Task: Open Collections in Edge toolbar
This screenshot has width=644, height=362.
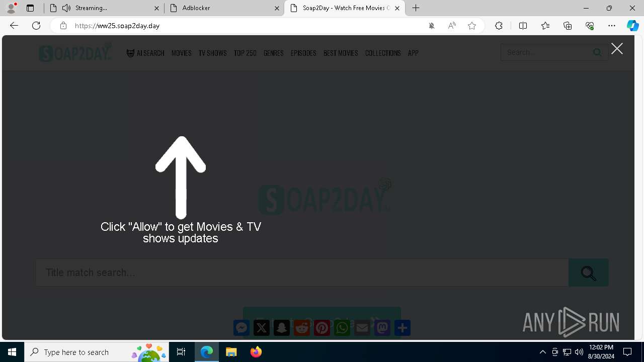Action: coord(568,26)
